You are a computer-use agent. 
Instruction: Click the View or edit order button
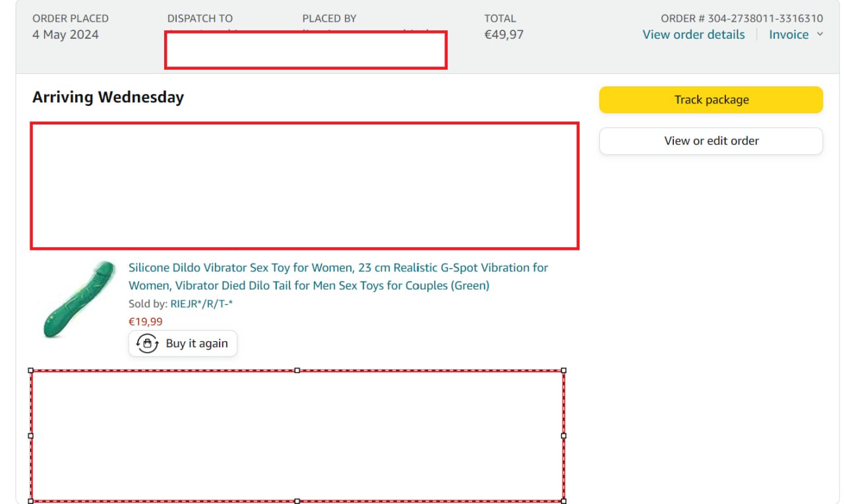pos(711,141)
